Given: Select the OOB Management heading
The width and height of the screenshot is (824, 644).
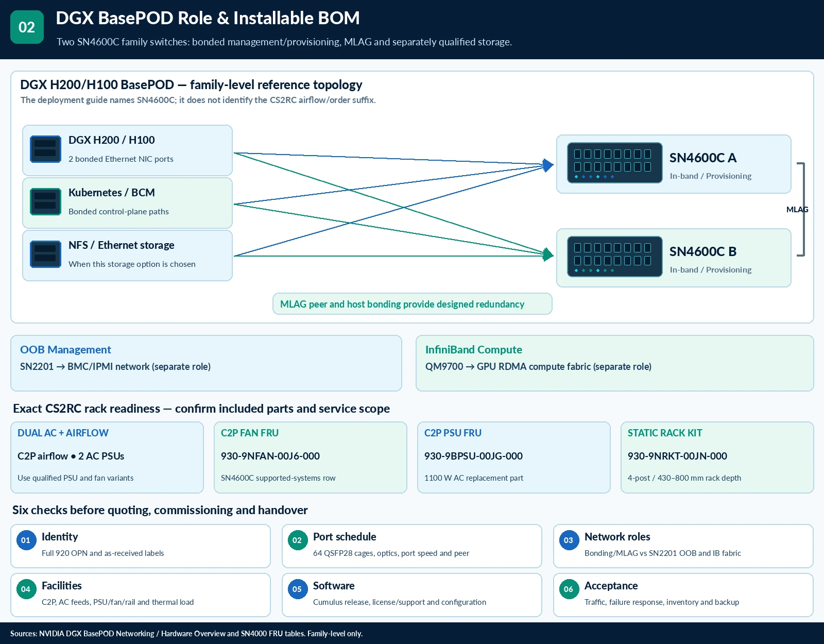Looking at the screenshot, I should point(65,349).
